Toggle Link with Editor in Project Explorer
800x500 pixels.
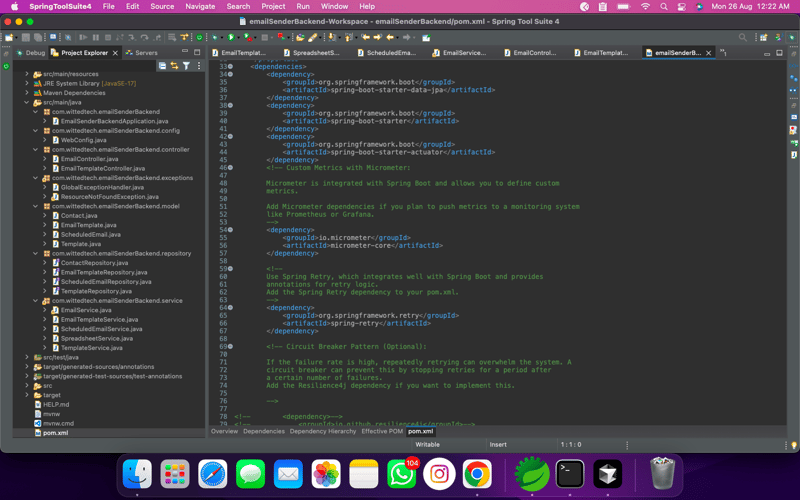click(174, 66)
